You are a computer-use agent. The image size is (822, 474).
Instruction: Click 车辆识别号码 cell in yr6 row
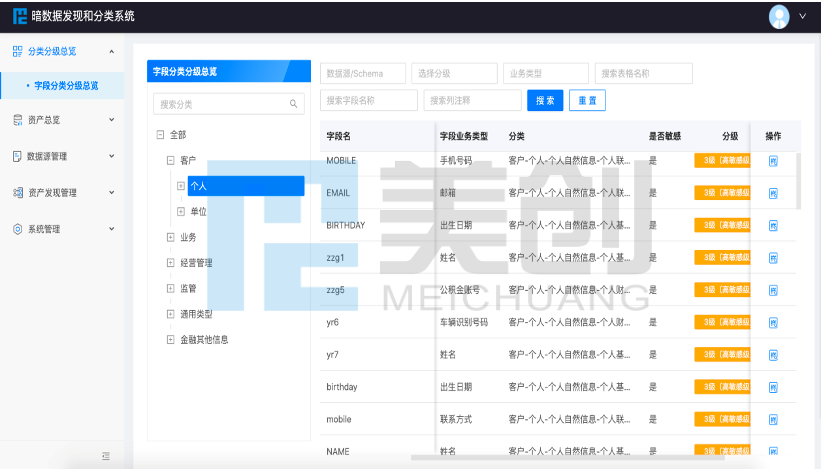pos(464,322)
